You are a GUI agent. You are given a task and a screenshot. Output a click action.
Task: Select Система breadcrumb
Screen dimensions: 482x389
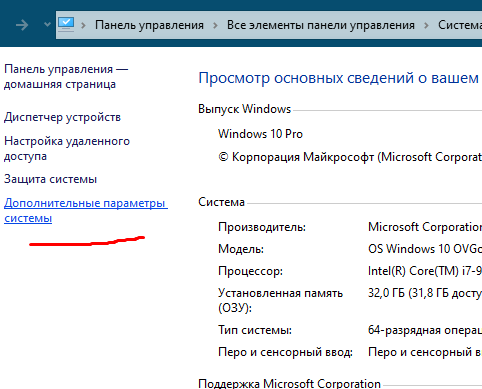pos(460,25)
